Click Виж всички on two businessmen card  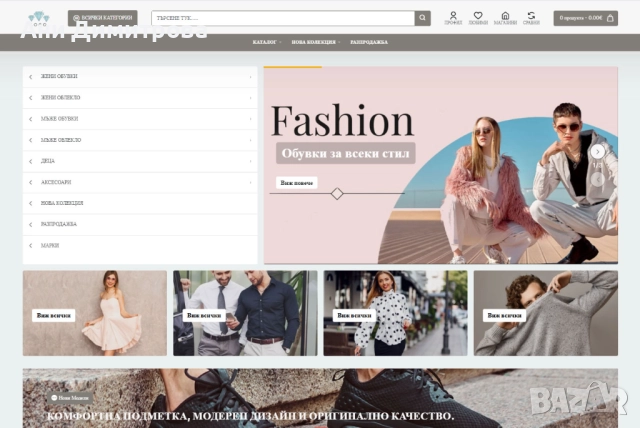click(204, 315)
